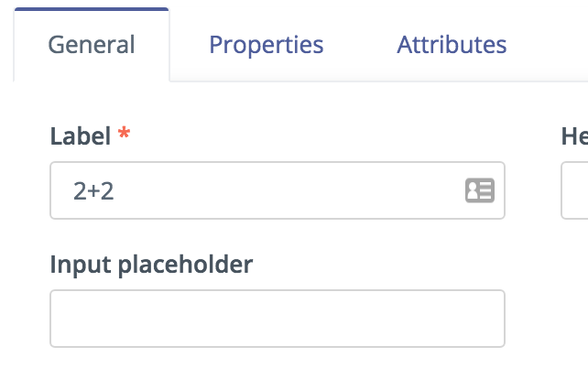This screenshot has width=588, height=368.
Task: Click empty middle area of Label input
Action: tap(289, 190)
